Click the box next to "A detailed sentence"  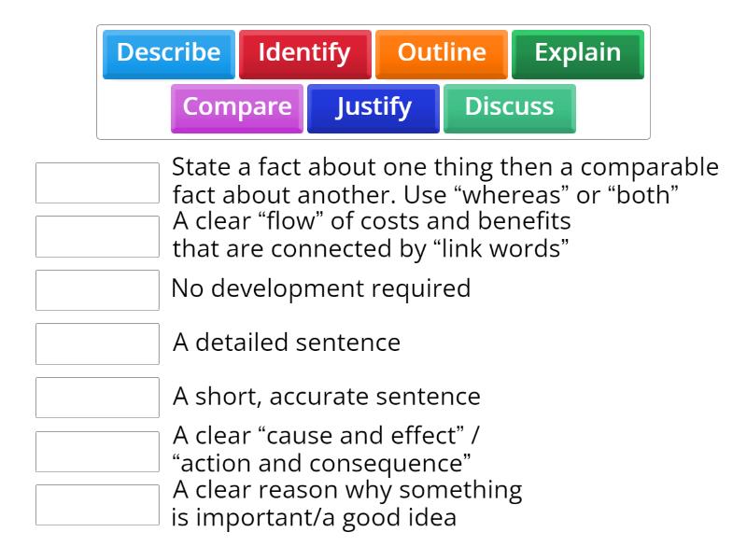(x=97, y=343)
